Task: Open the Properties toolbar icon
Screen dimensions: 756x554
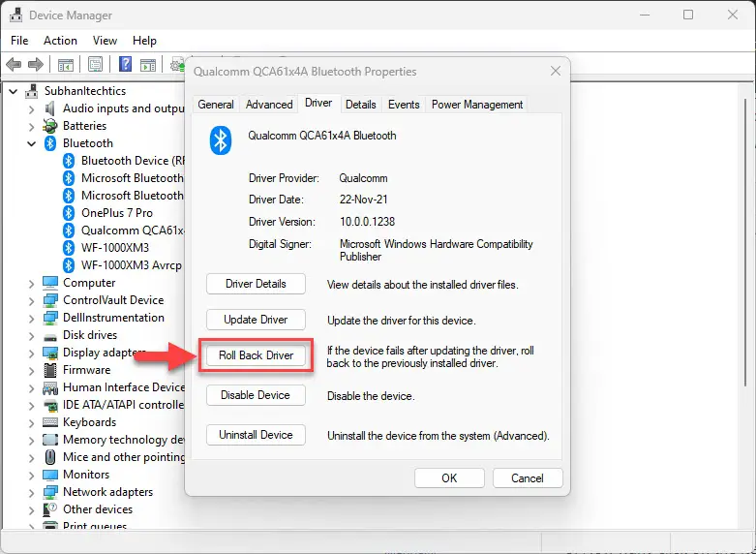Action: point(95,64)
